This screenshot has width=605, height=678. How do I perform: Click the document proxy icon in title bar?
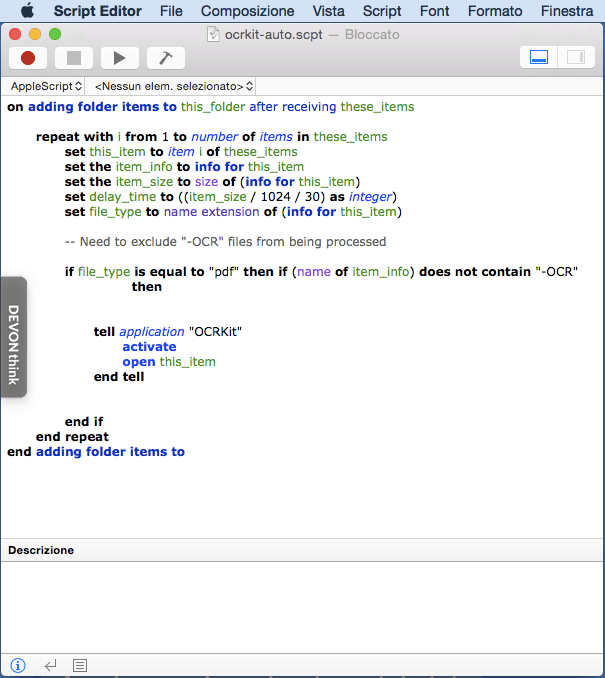[x=213, y=34]
